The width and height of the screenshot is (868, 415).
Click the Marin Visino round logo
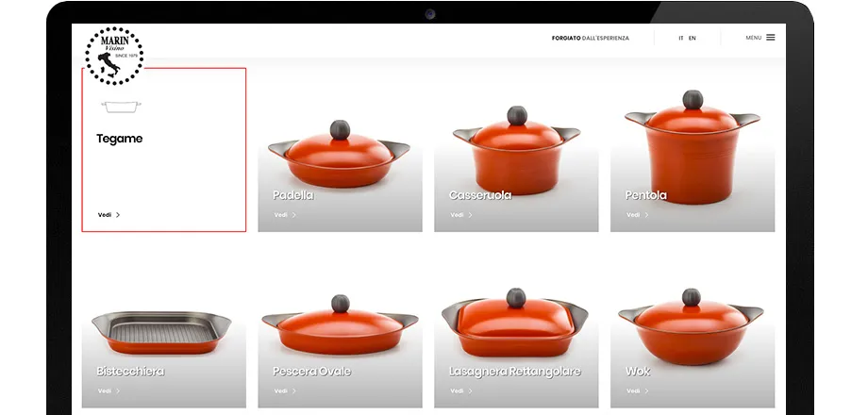114,56
